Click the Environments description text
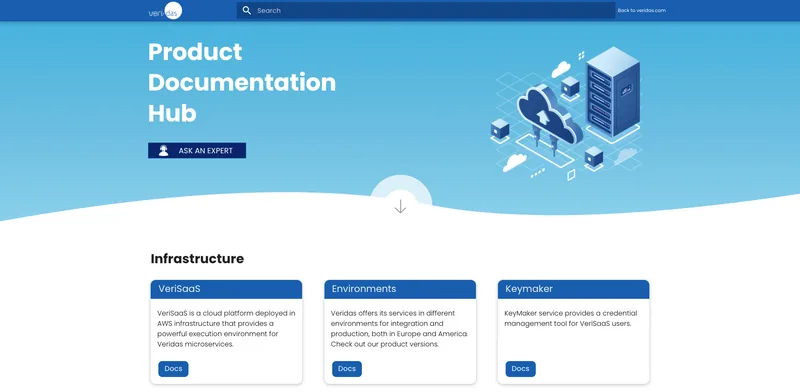The height and width of the screenshot is (392, 800). click(x=399, y=329)
